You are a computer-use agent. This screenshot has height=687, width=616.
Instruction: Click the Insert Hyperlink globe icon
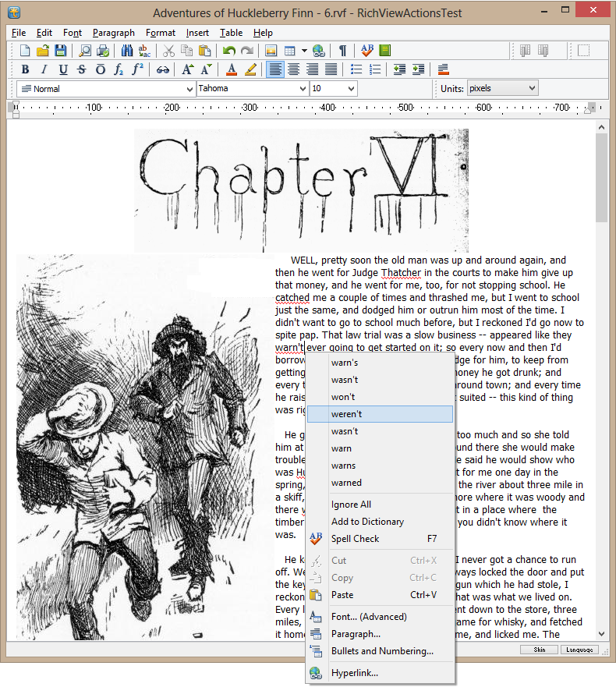[318, 51]
